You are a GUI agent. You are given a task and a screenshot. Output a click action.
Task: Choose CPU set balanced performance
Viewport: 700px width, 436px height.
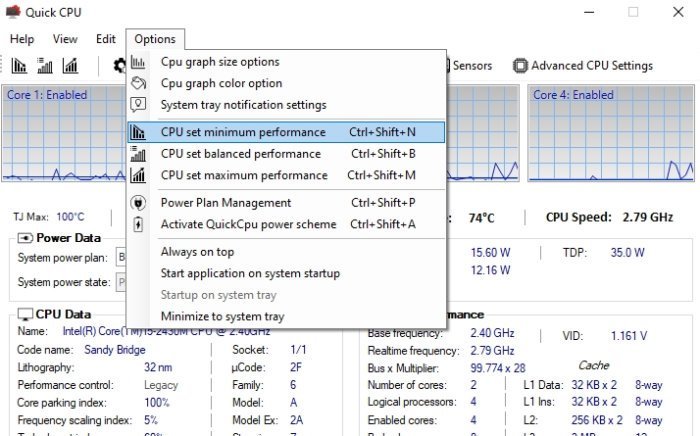[286, 154]
